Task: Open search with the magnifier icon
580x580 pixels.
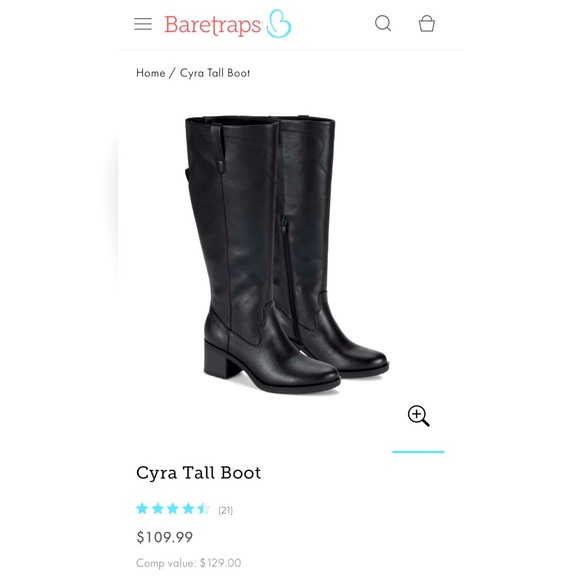Action: click(x=383, y=23)
